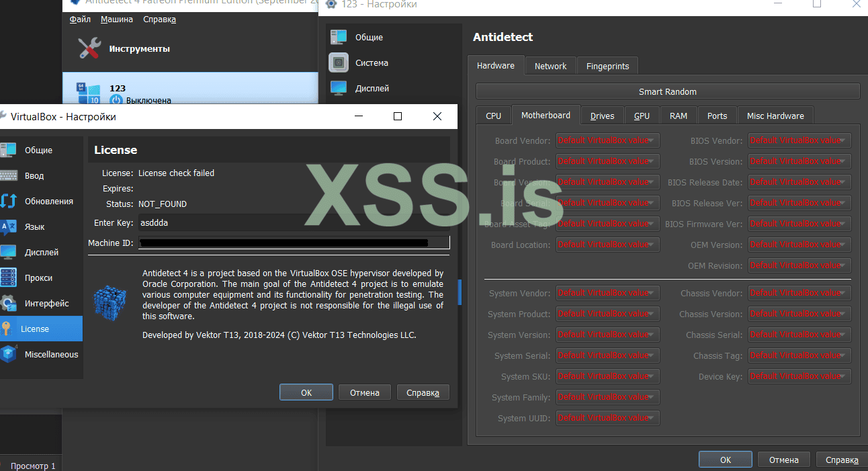
Task: Open the Chassis Tag dropdown
Action: point(799,355)
